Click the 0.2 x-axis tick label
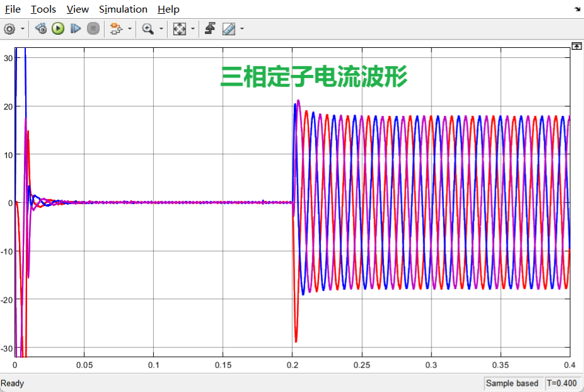Image resolution: width=584 pixels, height=392 pixels. pos(293,365)
